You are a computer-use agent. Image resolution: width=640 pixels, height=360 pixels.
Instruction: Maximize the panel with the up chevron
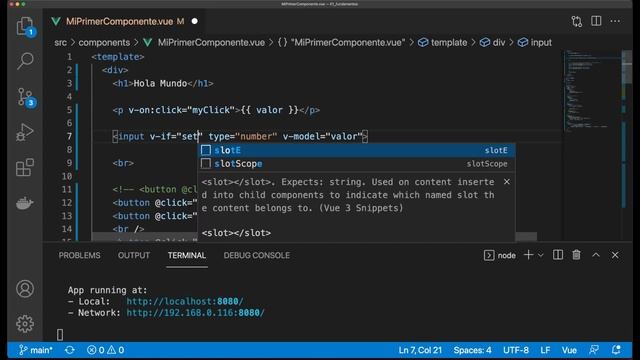[x=596, y=255]
